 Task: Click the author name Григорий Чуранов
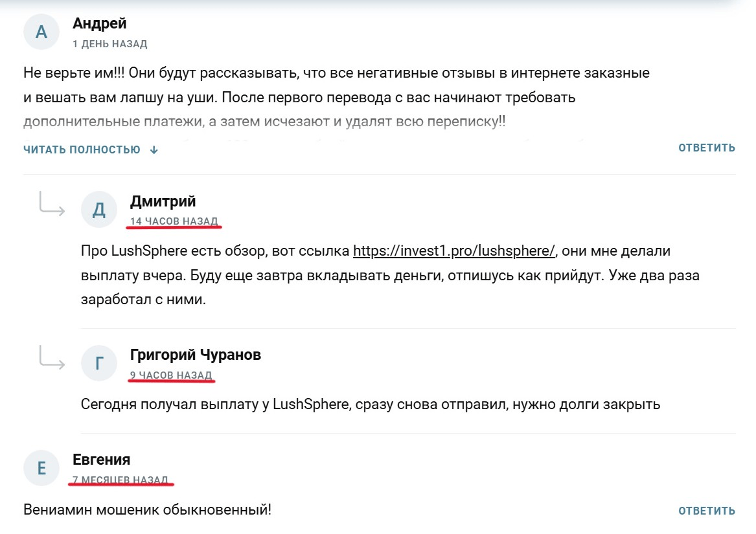point(196,355)
